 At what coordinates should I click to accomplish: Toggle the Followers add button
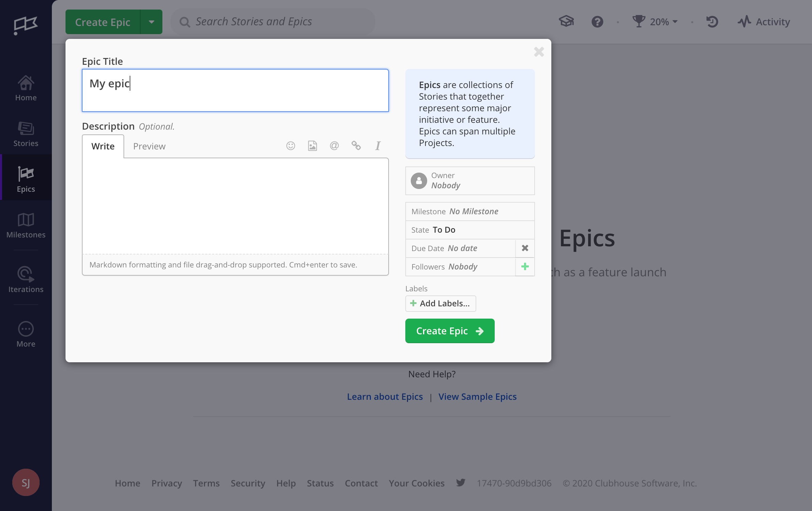[525, 267]
